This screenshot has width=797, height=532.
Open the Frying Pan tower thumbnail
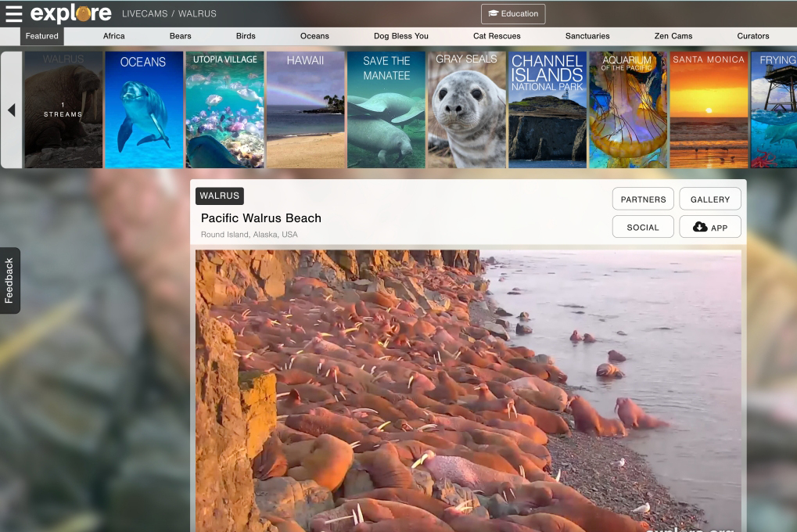tap(774, 110)
